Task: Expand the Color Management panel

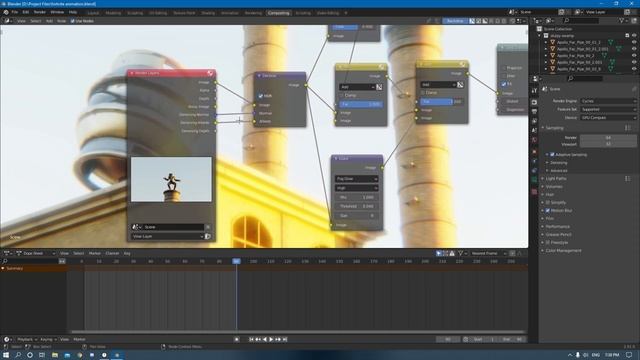Action: tap(563, 251)
